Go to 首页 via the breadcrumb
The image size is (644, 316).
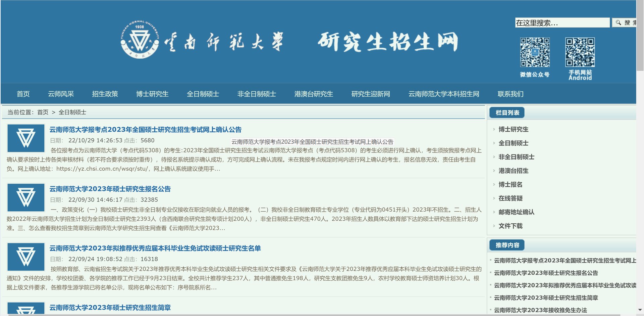tap(42, 112)
